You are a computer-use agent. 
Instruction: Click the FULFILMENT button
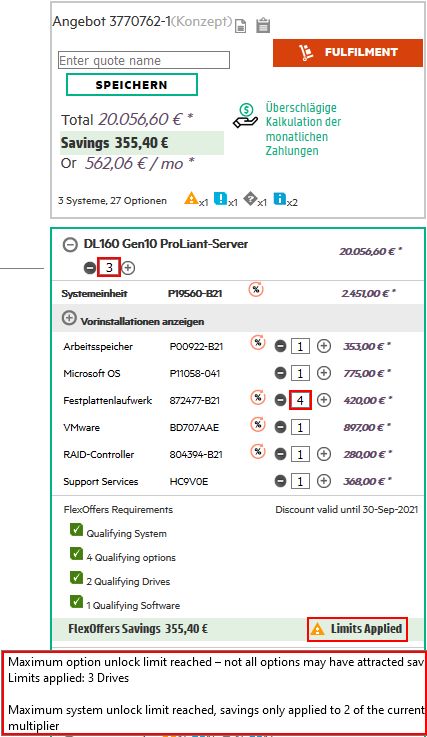pos(348,53)
